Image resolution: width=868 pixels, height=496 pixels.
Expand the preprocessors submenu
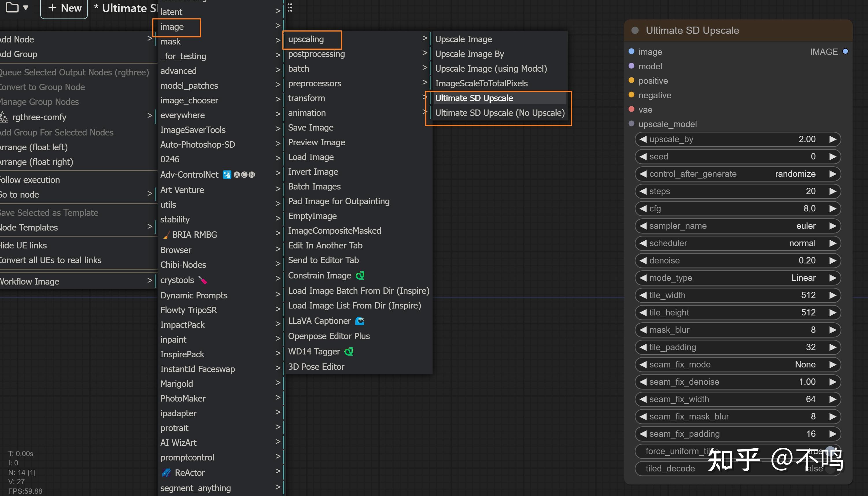[x=358, y=83]
